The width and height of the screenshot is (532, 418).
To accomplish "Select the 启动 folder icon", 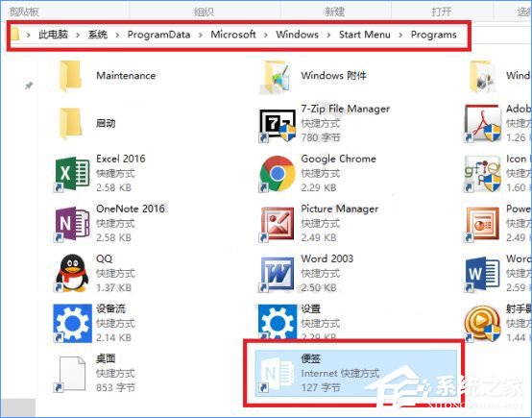I will pyautogui.click(x=70, y=124).
